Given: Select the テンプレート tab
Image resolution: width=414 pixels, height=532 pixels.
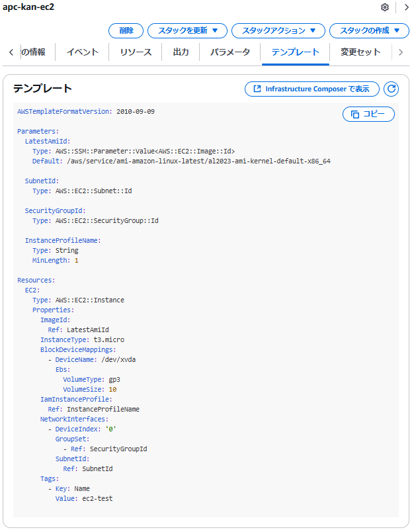Looking at the screenshot, I should [296, 52].
